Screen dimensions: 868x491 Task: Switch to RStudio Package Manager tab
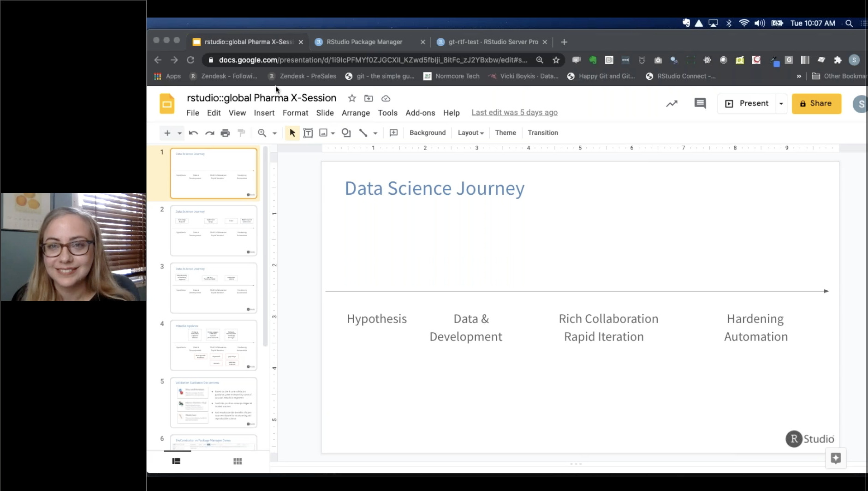click(x=364, y=42)
